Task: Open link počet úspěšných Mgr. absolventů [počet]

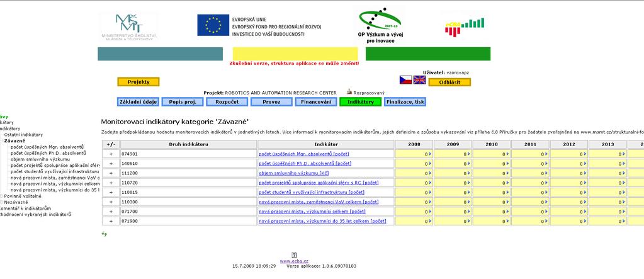Action: point(303,154)
